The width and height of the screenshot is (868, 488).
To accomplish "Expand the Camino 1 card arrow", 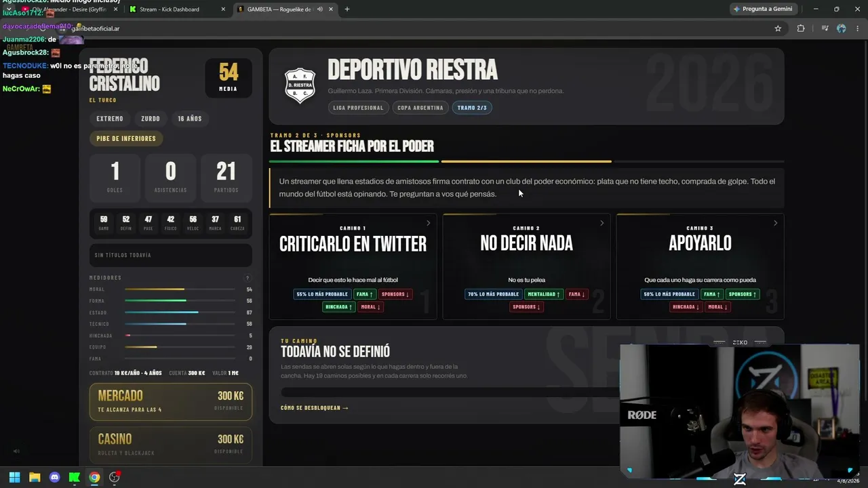I will (428, 223).
